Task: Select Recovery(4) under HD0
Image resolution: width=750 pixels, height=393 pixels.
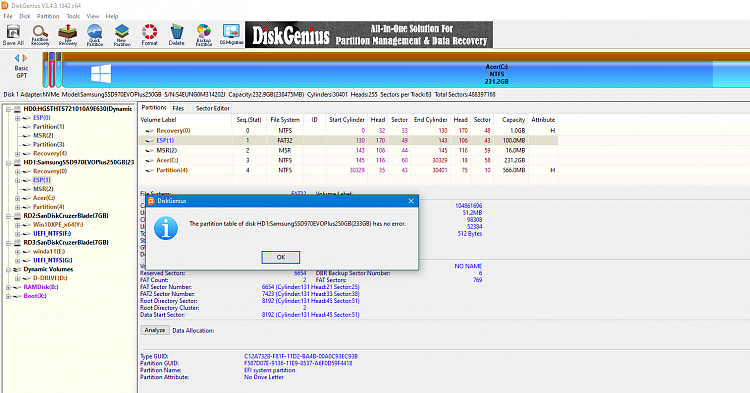Action: coord(50,153)
